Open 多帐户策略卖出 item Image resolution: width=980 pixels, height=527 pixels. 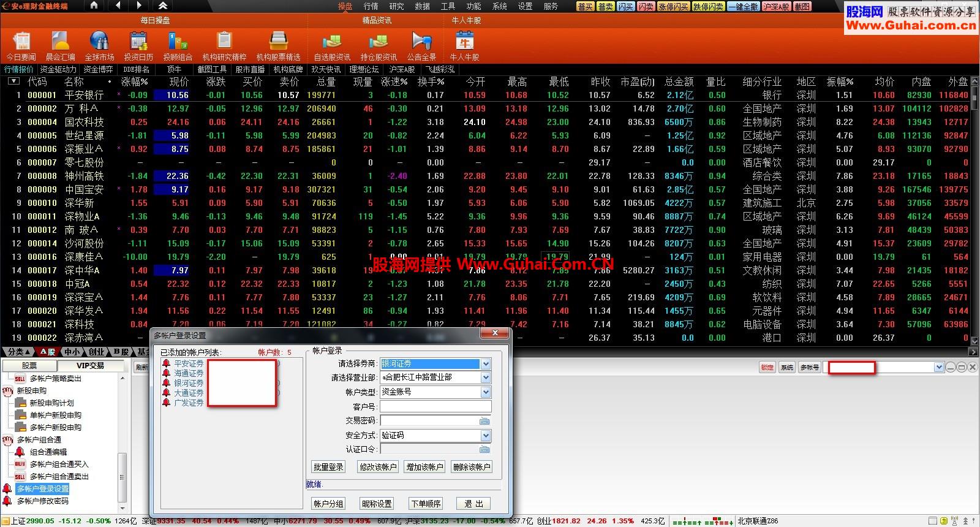click(55, 378)
